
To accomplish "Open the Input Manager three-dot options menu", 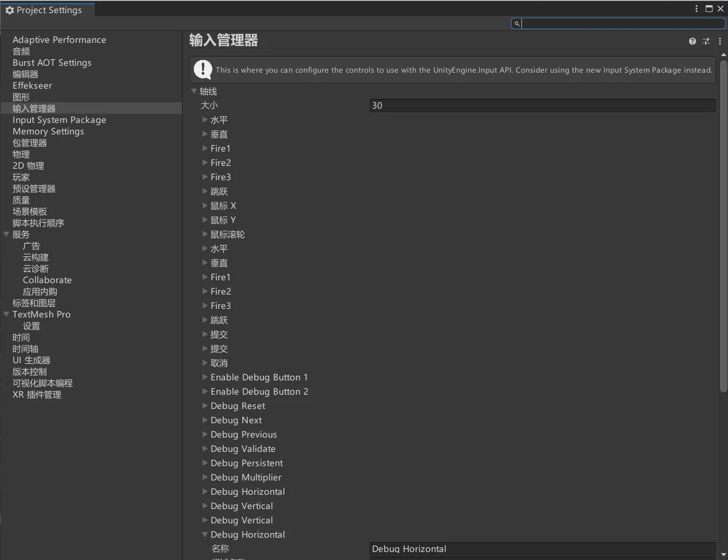I will (x=720, y=41).
